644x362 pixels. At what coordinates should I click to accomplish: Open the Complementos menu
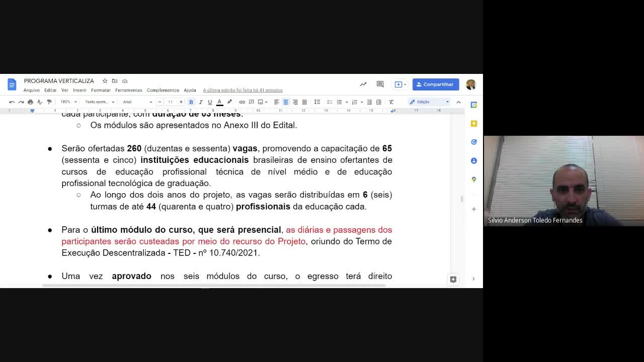(x=163, y=90)
